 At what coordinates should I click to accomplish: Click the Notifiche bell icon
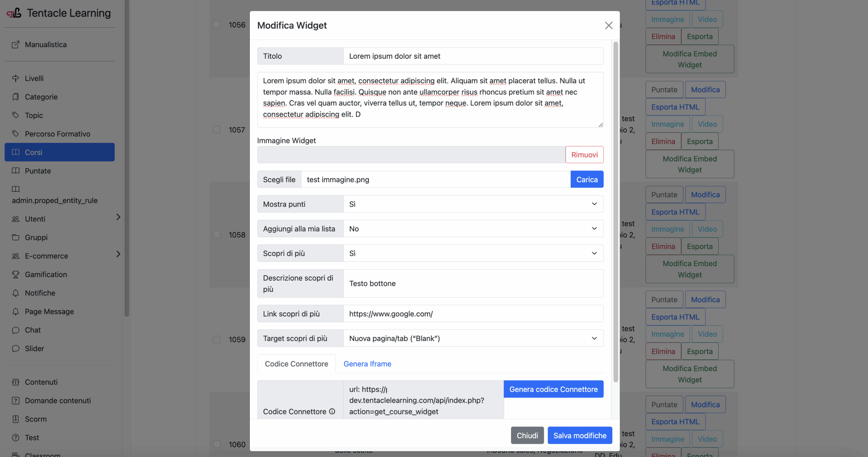[16, 293]
